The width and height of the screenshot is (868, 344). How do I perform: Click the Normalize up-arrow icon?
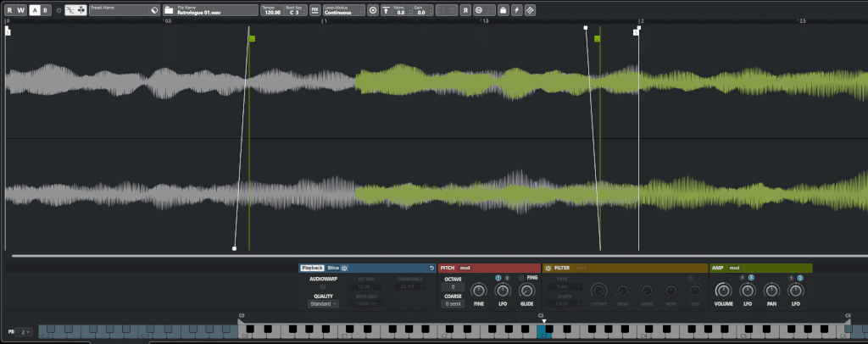coord(387,10)
